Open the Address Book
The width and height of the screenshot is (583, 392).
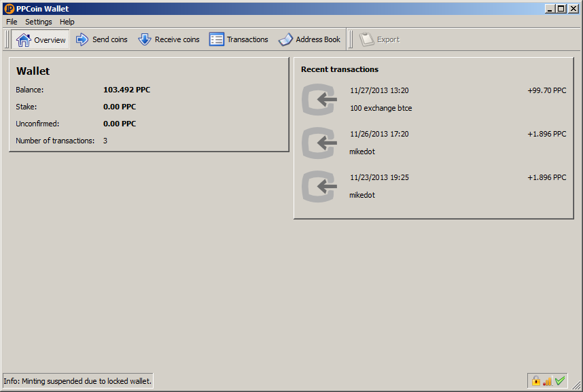point(310,39)
